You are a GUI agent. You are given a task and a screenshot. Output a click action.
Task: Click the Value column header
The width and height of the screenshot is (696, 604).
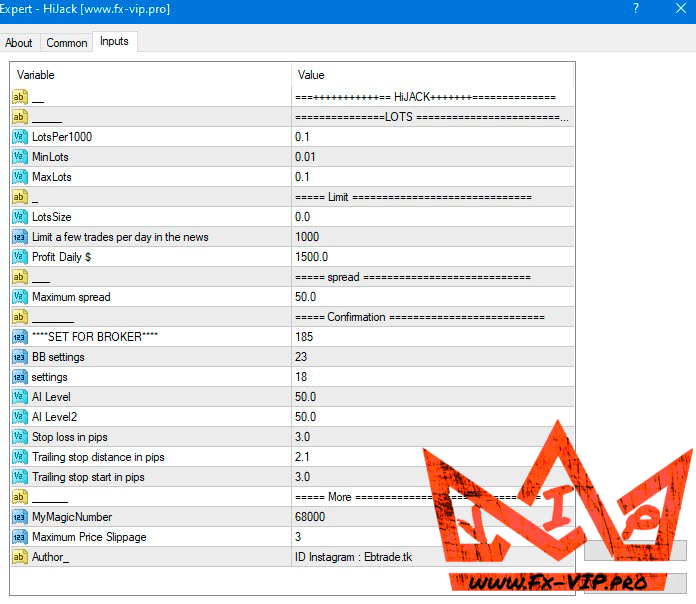coord(432,75)
